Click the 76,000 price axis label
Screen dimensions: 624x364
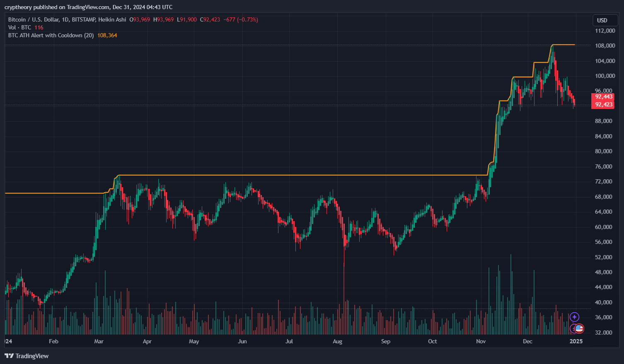(x=604, y=166)
